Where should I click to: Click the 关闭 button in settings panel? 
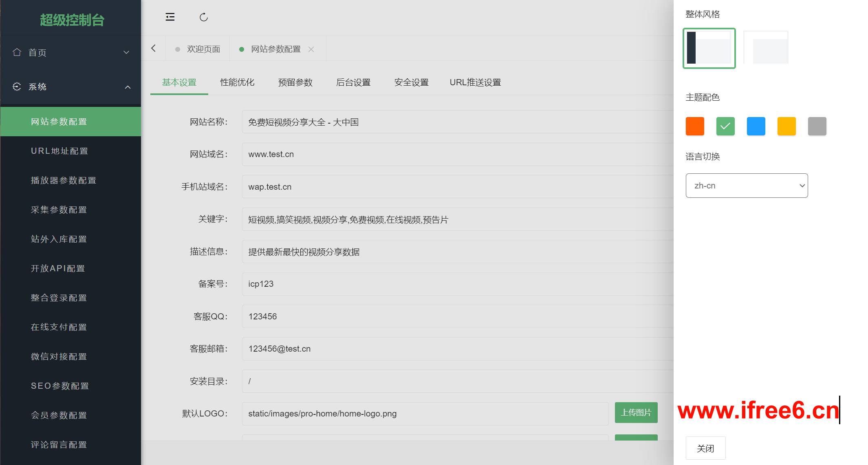(705, 448)
